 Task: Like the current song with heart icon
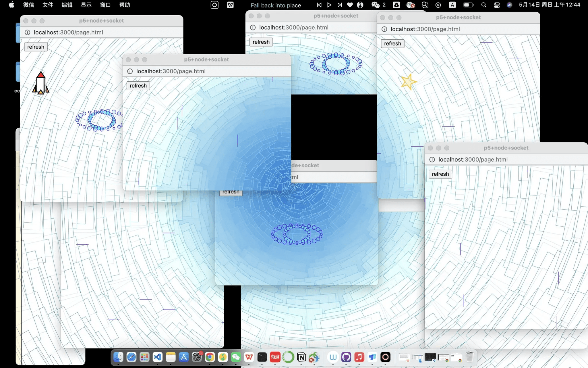point(350,5)
